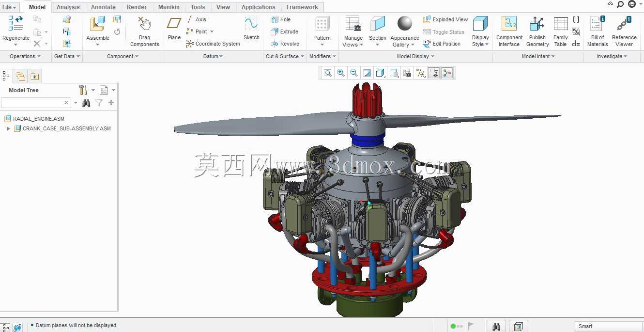Click the Model Tree tab icon
This screenshot has height=332, width=644.
6,76
